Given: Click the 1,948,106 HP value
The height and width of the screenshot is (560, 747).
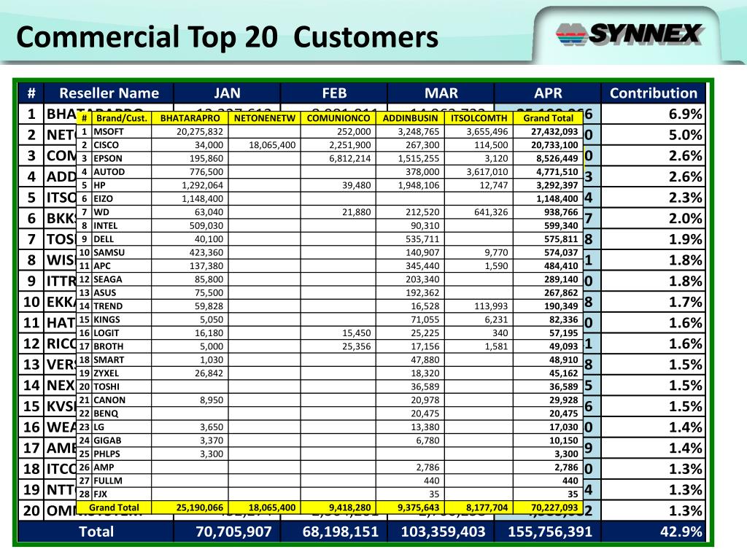Looking at the screenshot, I should tap(419, 185).
